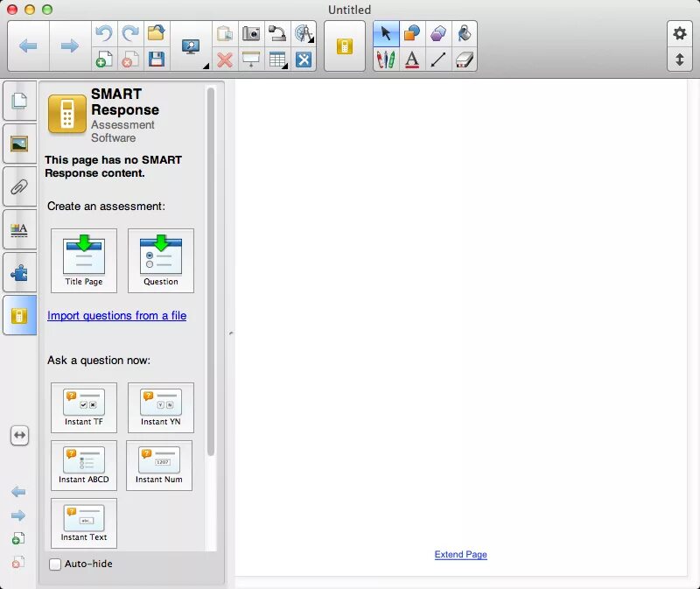
Task: Click the sidebar vertical scrollbar
Action: [211, 271]
